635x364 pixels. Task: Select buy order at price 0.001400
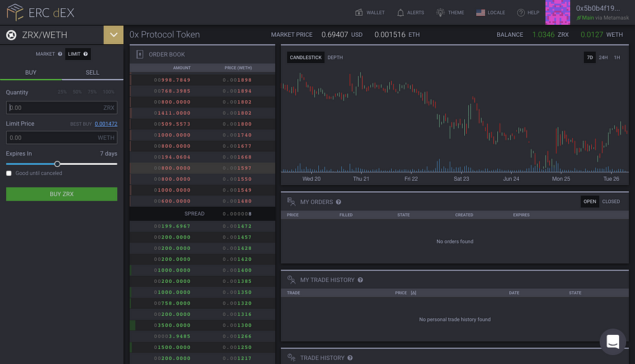pos(202,270)
